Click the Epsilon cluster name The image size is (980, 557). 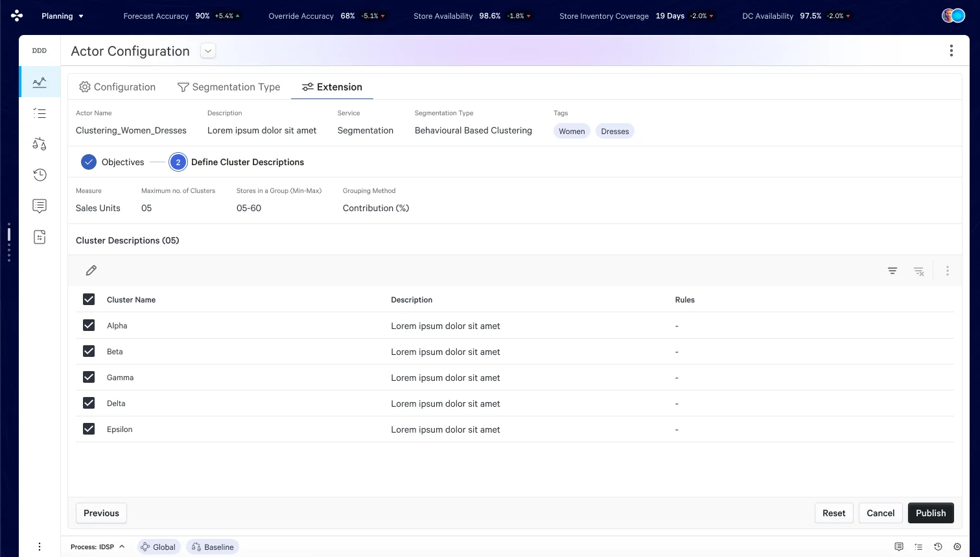pyautogui.click(x=119, y=429)
